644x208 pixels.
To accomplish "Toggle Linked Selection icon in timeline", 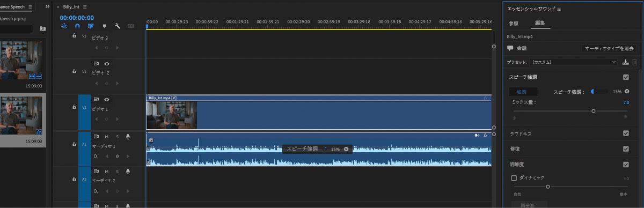I will click(91, 26).
